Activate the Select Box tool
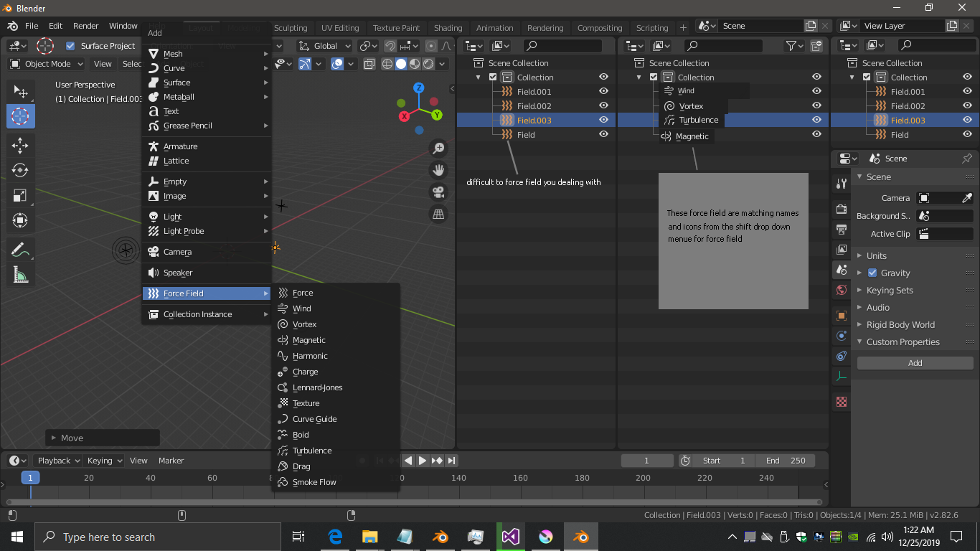 pyautogui.click(x=21, y=92)
